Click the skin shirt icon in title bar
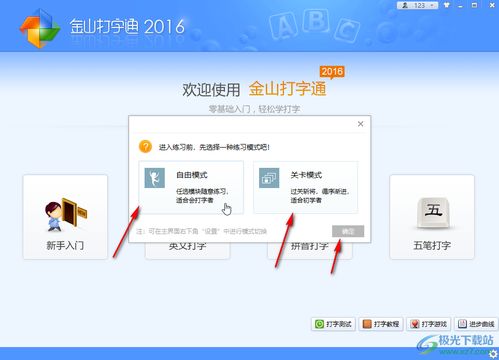Screen dimensions: 499x360 447,5
